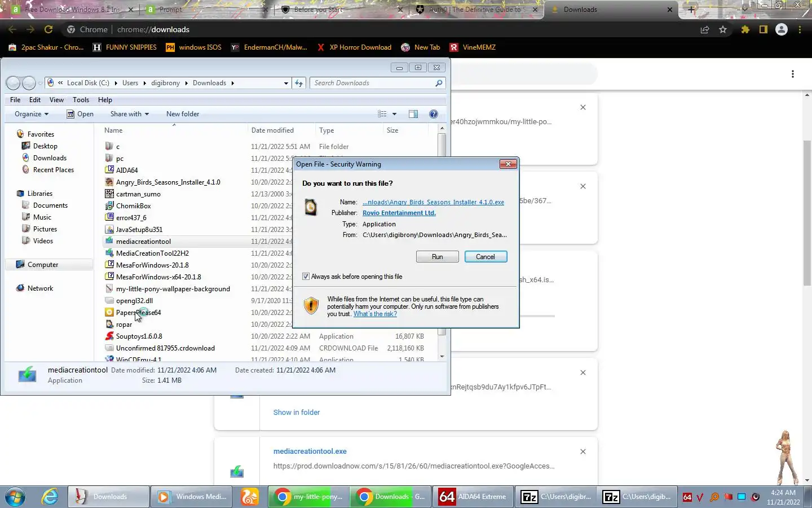Click the share page icon in address bar
Screen dimensions: 812x508
(704, 29)
